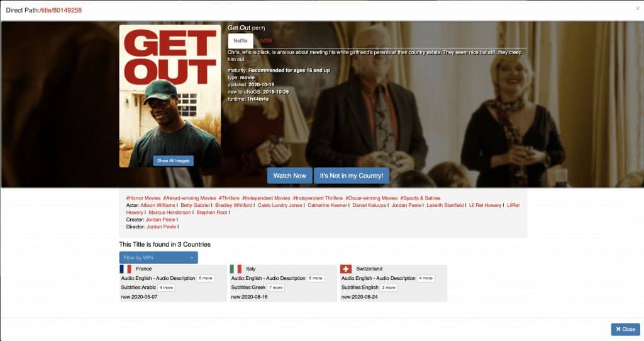Open the #Horror Movies tag
This screenshot has height=341, width=644.
pos(143,198)
